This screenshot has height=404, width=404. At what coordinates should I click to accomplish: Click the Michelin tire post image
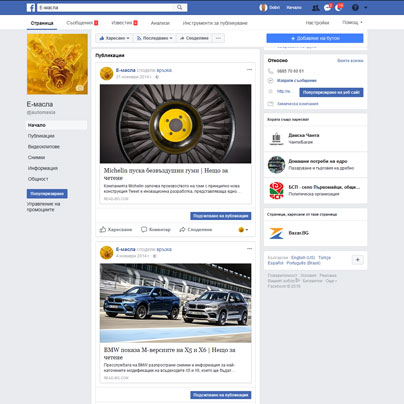coord(176,124)
